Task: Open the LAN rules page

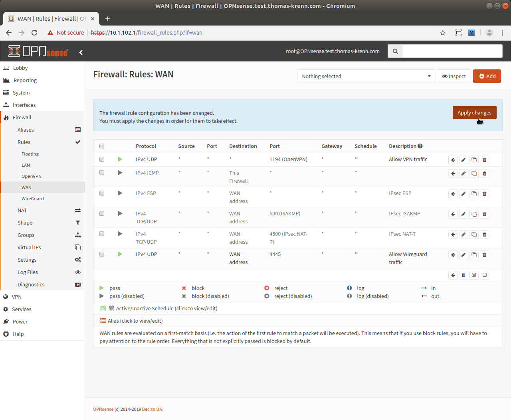Action: (x=26, y=165)
